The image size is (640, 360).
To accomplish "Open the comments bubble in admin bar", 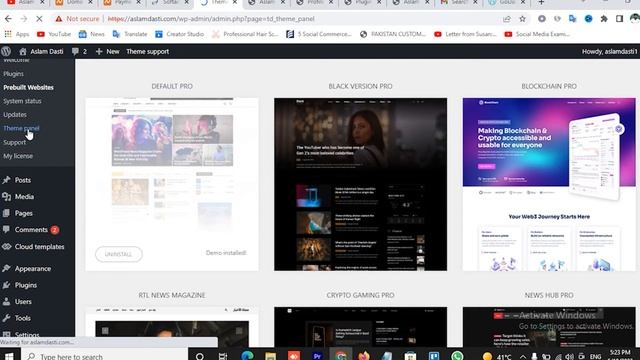I will coord(79,51).
